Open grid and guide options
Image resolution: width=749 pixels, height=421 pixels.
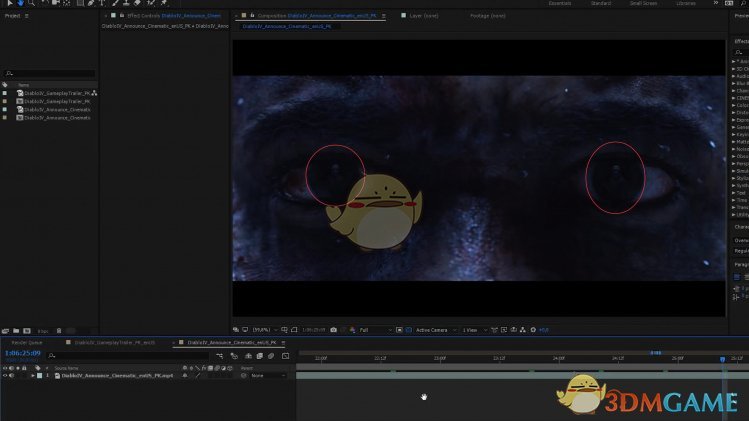(x=284, y=330)
